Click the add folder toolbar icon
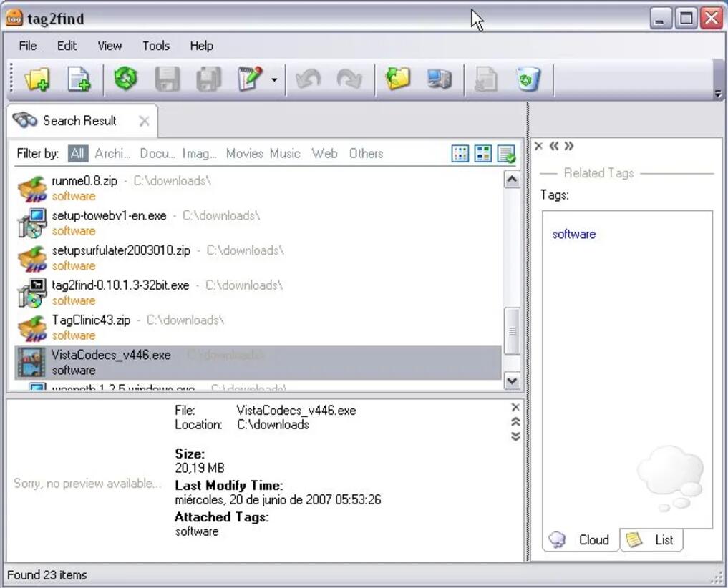Image resolution: width=728 pixels, height=588 pixels. tap(37, 79)
